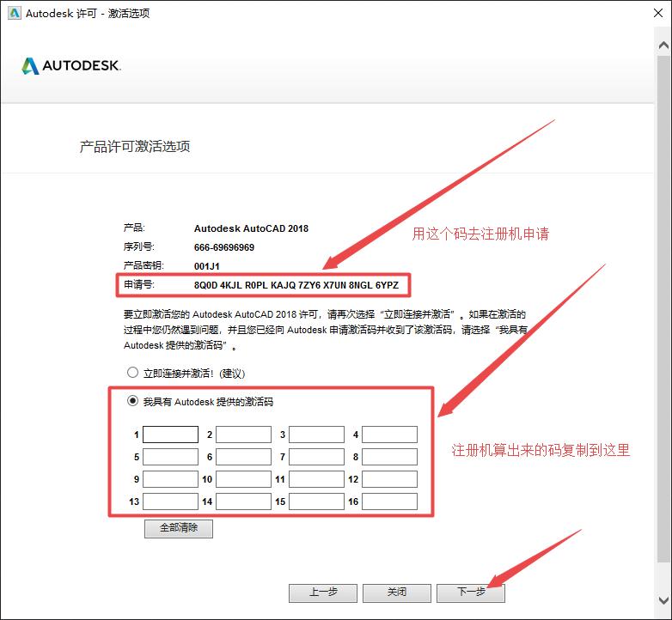Click activation code input field 12
Screen dimensions: 672x620
click(389, 479)
